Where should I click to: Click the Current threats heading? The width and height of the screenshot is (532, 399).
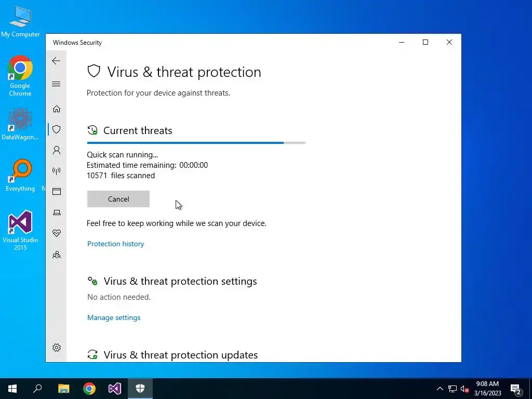(x=138, y=130)
